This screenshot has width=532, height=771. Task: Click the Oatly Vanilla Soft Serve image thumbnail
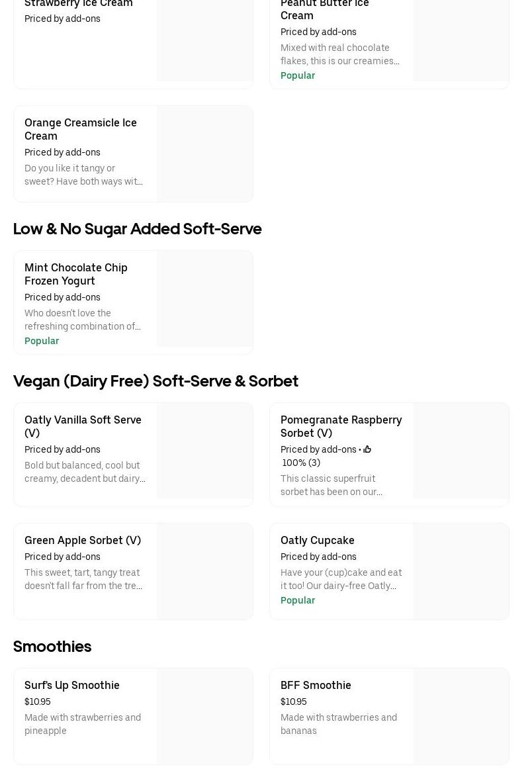coord(205,451)
